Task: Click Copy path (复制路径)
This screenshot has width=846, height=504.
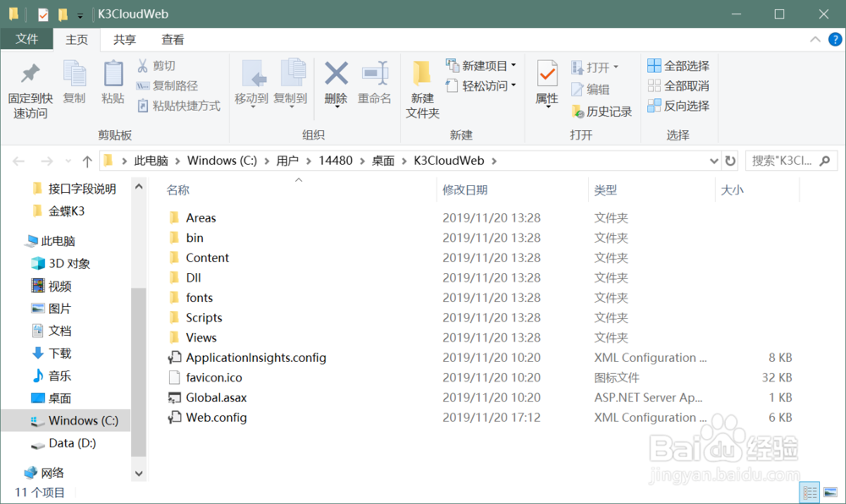Action: tap(168, 85)
